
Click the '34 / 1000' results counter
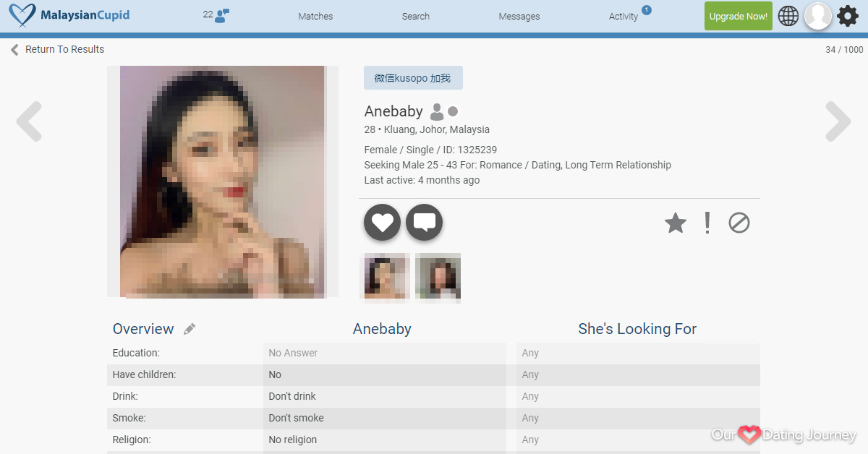pos(844,50)
